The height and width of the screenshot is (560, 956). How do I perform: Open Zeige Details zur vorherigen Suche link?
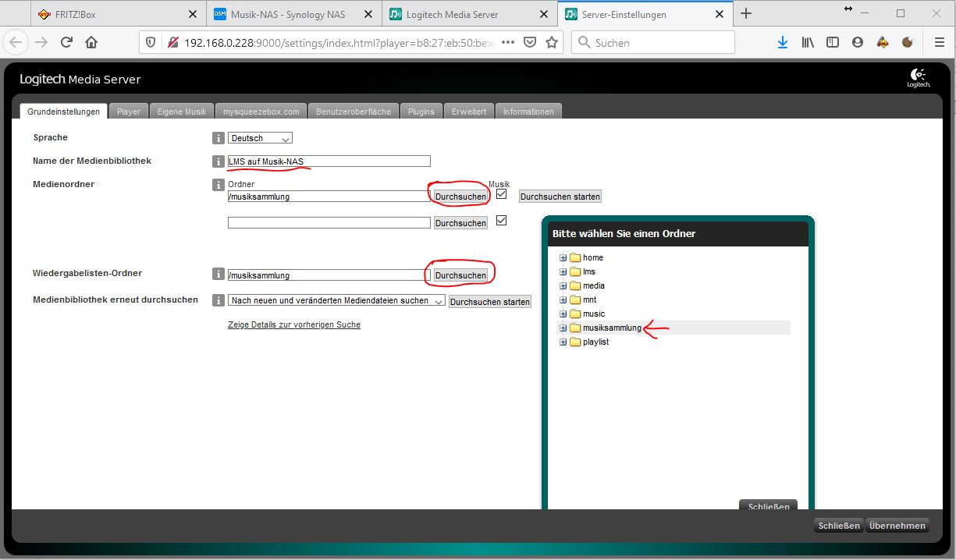click(x=294, y=324)
